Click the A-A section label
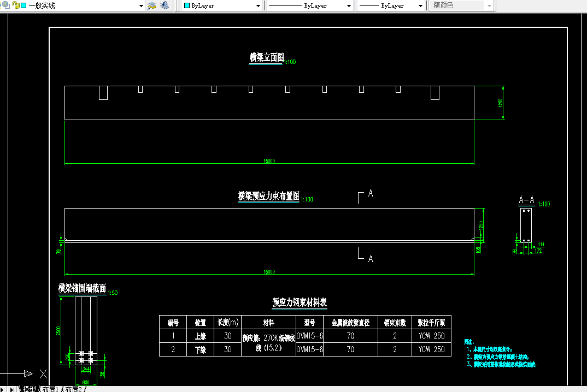Image resolution: width=587 pixels, height=392 pixels. (526, 200)
